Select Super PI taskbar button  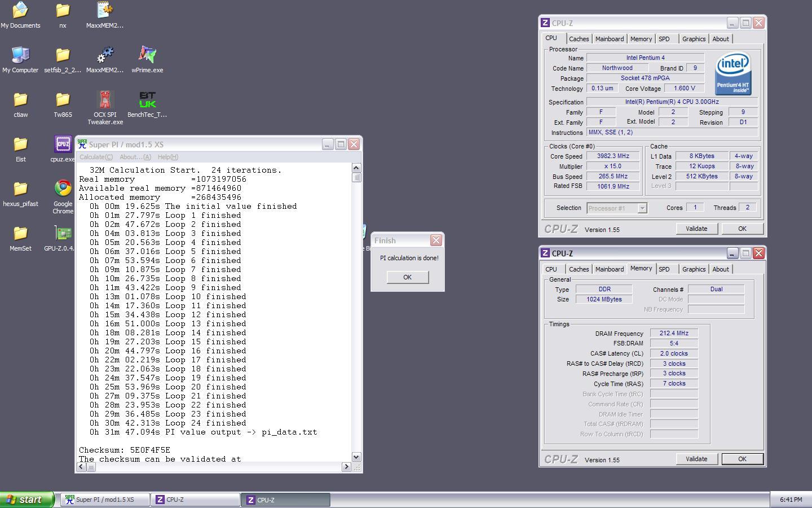tap(105, 500)
